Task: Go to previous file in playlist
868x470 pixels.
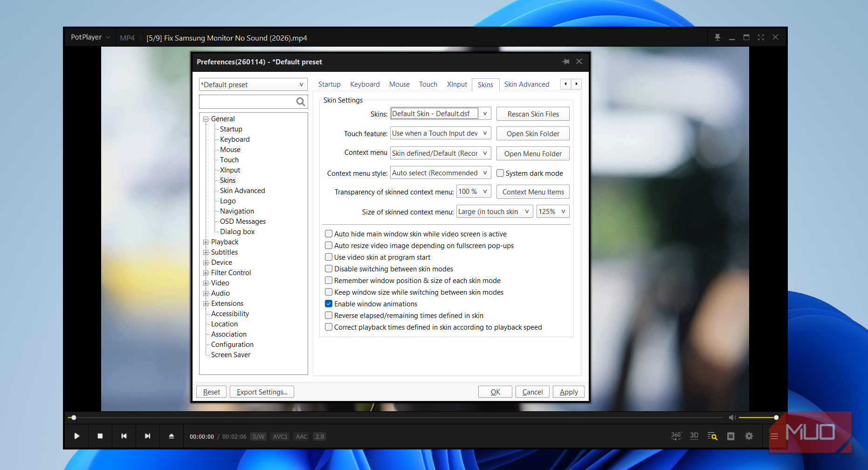Action: click(124, 436)
